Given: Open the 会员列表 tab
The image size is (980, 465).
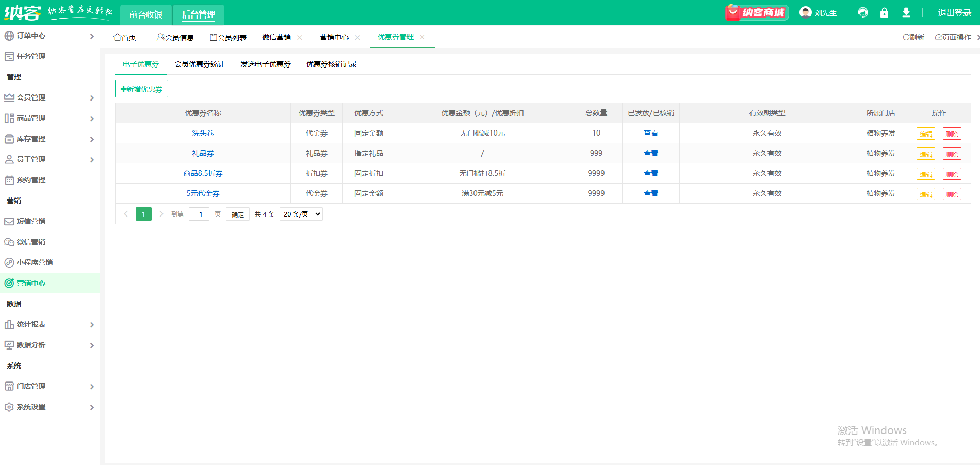Looking at the screenshot, I should pyautogui.click(x=228, y=37).
